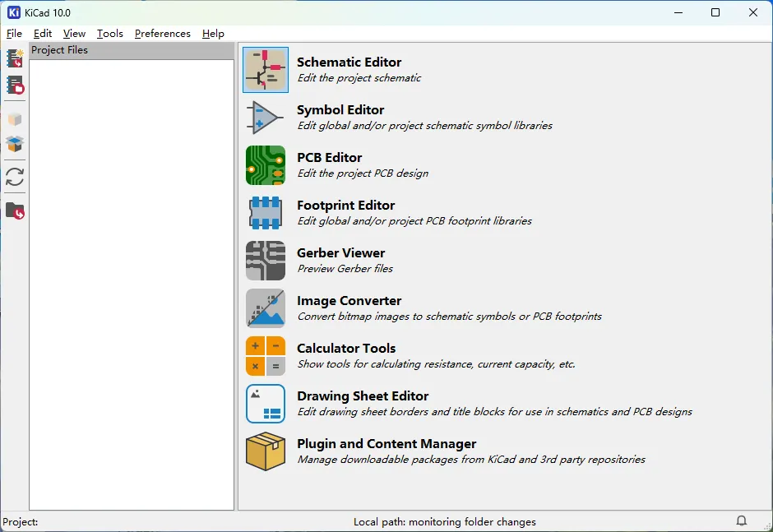
Task: Click 'Edit global and/or project schematic symbol libraries'
Action: (x=424, y=126)
